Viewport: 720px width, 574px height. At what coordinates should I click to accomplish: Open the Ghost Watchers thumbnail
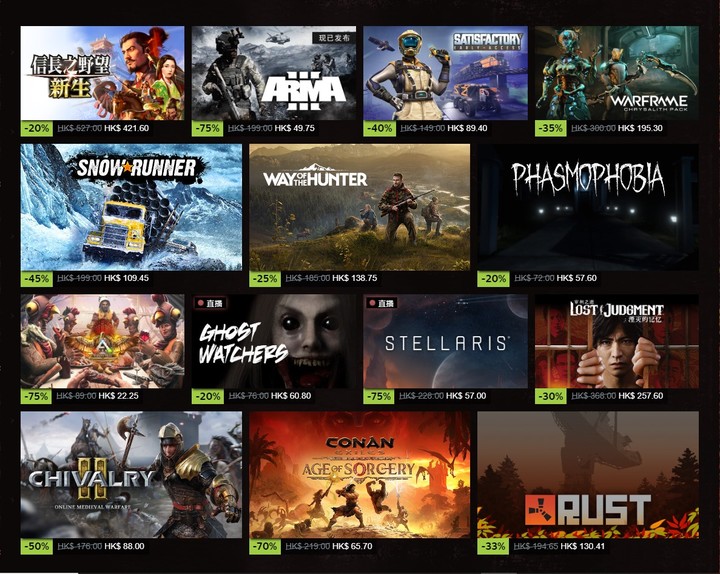pos(274,341)
